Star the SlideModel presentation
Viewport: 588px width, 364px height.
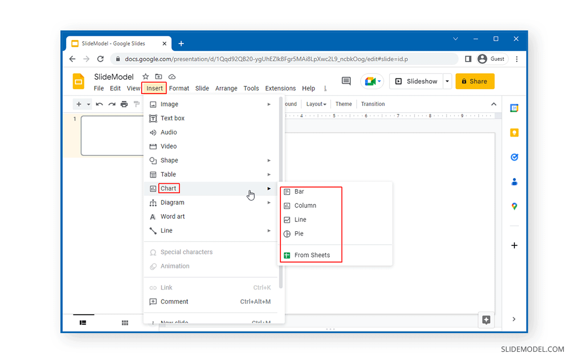click(145, 76)
